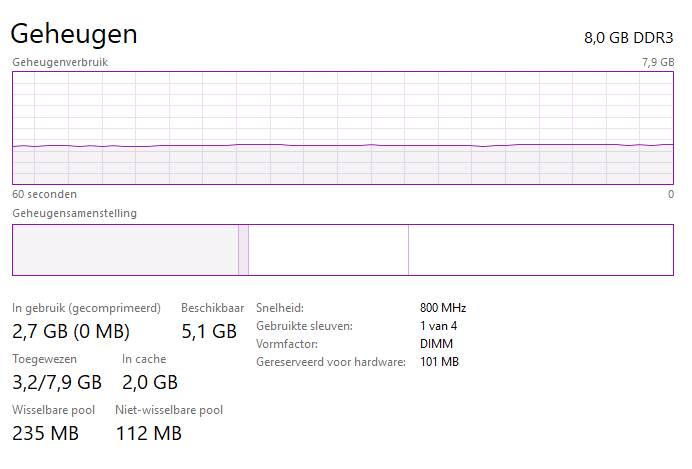Viewport: 692px width, 469px height.
Task: Click the Gereserveerd voor hardware label
Action: [331, 362]
